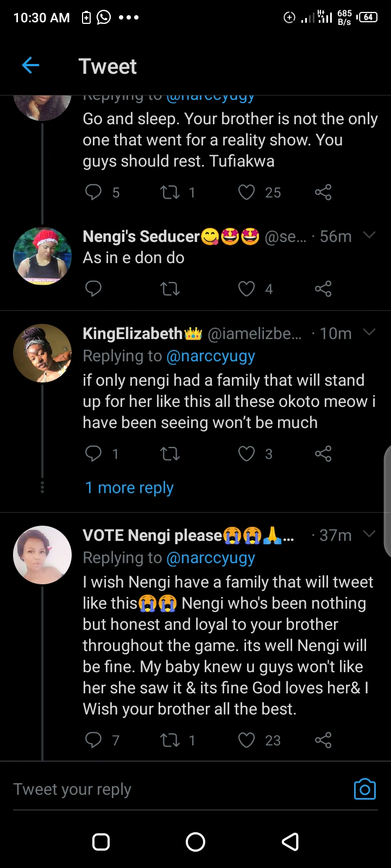This screenshot has height=868, width=391.
Task: Retweet KingElizabeth's reply
Action: [171, 454]
